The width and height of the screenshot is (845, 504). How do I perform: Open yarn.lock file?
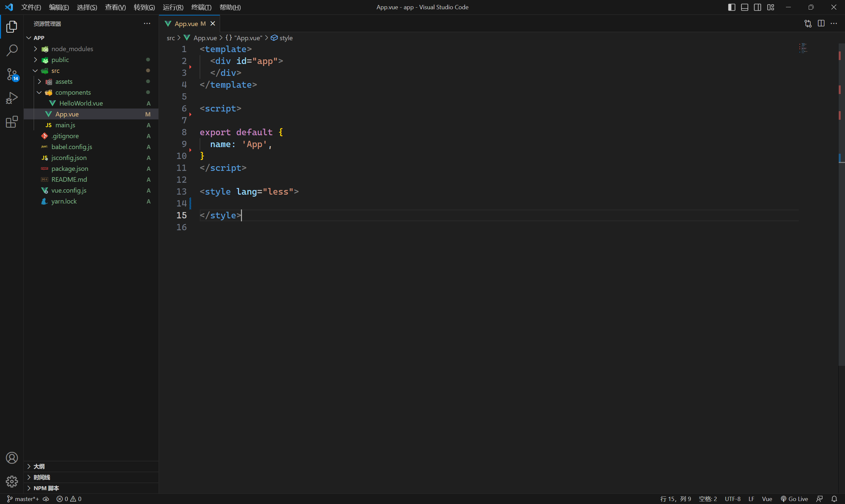pos(91,201)
